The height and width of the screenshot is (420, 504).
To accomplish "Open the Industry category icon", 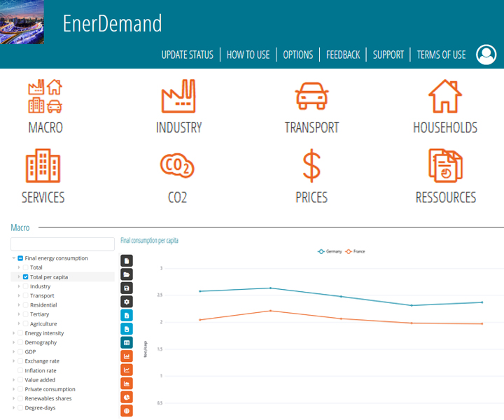I will pos(178,97).
